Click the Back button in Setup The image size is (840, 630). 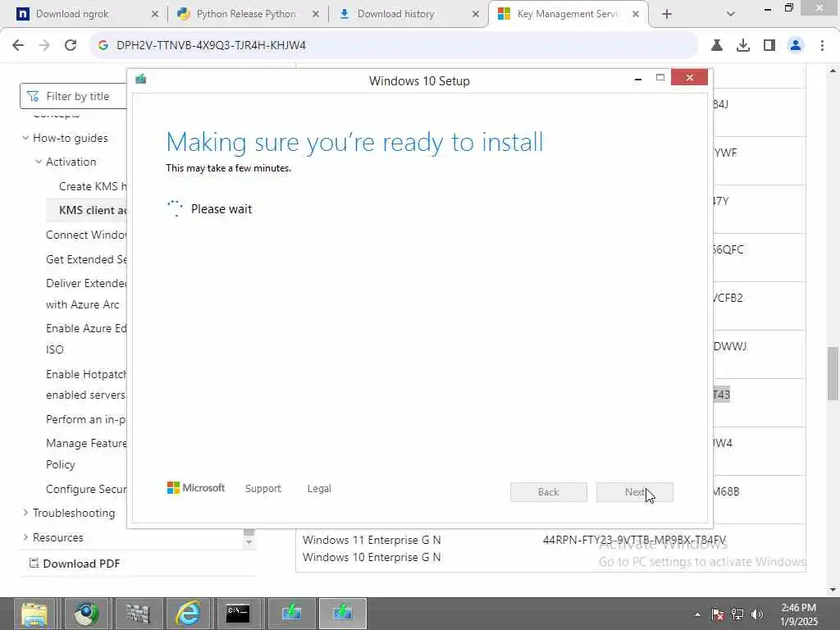(549, 492)
